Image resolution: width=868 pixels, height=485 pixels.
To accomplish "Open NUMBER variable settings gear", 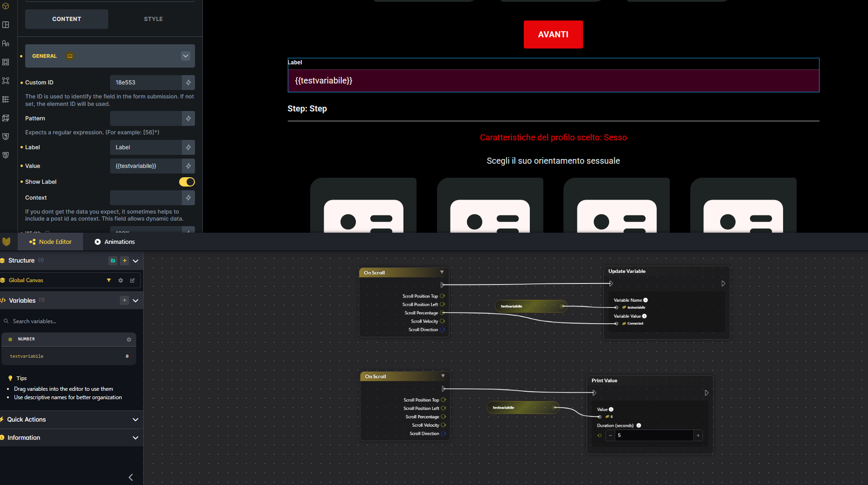I will coord(129,339).
